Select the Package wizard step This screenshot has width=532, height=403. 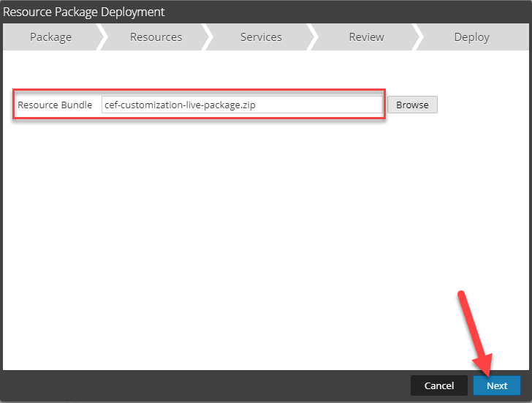point(50,37)
